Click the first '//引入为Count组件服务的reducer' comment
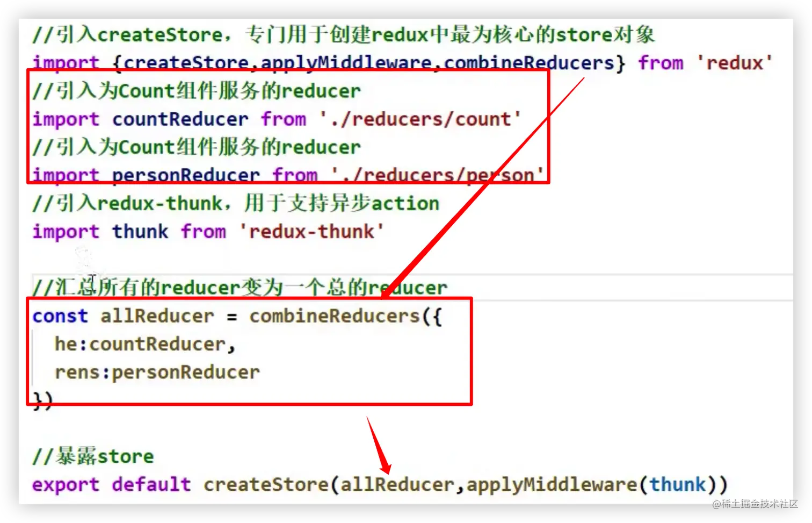Screen dimensions: 812x523 197,91
